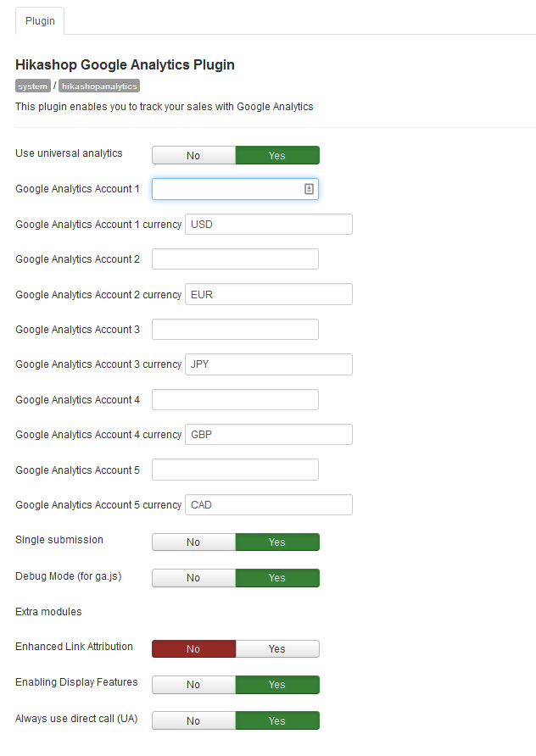Set Single submission to No
The width and height of the screenshot is (536, 756).
[193, 542]
